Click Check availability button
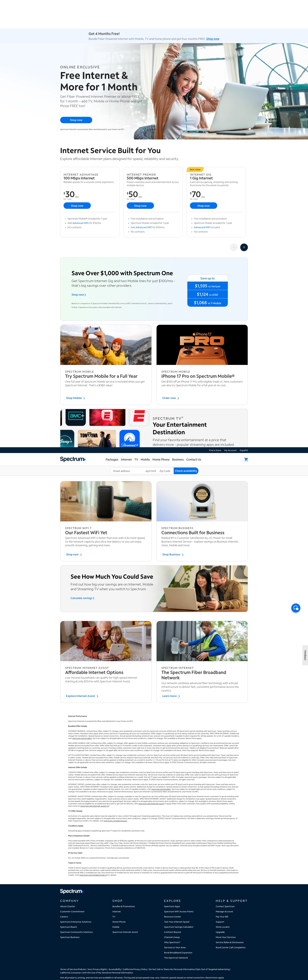This screenshot has width=308, height=980. (186, 471)
